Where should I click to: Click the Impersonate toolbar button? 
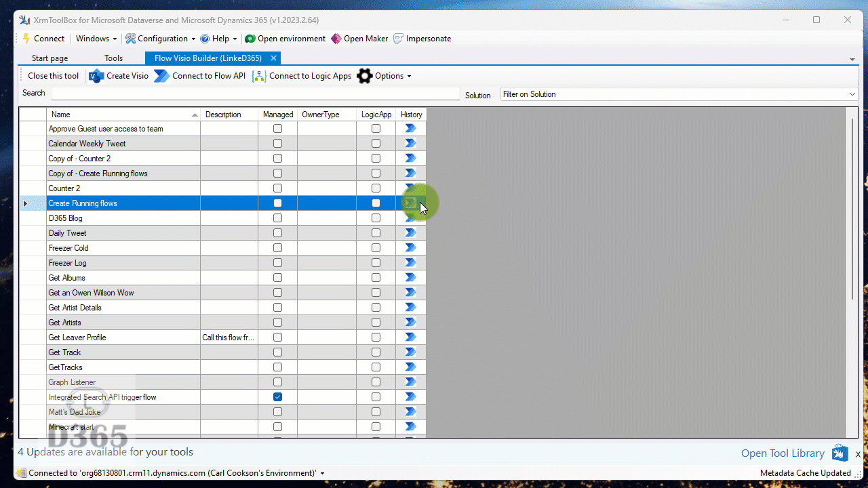coord(422,39)
